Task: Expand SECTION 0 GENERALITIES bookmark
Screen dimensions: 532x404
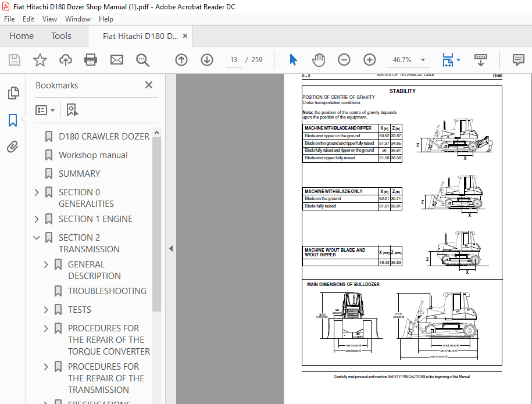Action: click(x=37, y=192)
